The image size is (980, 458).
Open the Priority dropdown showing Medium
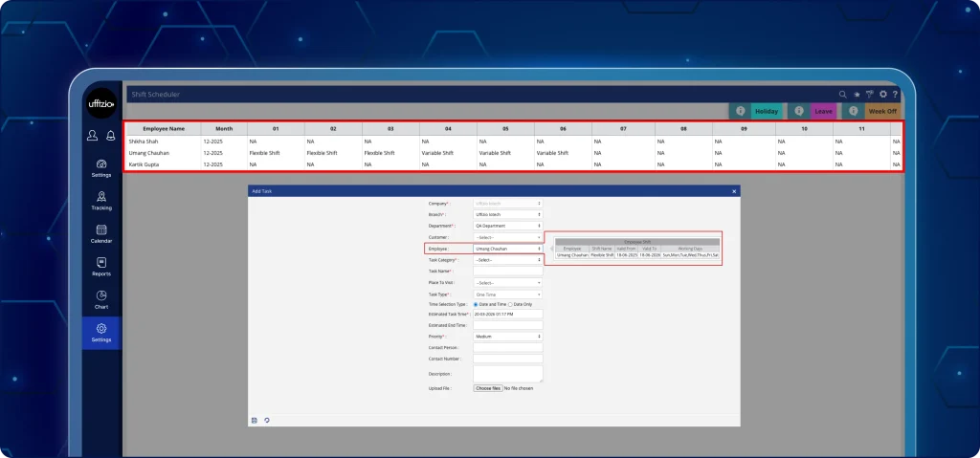508,337
